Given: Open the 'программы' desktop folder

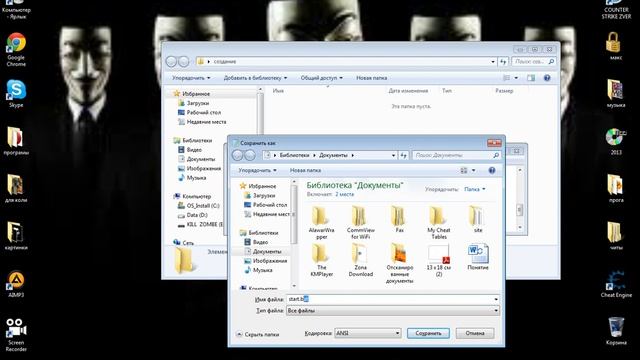Looking at the screenshot, I should tap(16, 141).
